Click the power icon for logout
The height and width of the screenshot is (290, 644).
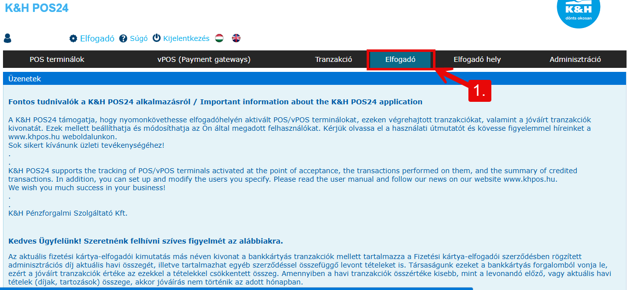[x=157, y=38]
